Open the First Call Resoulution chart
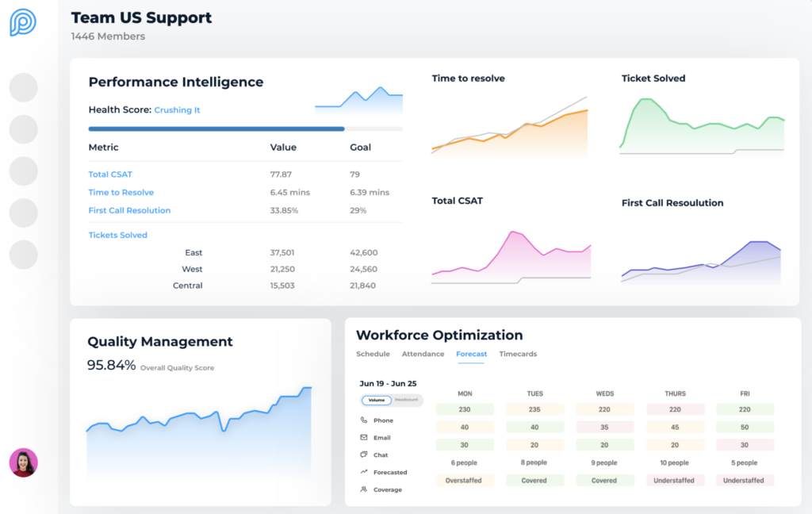Viewport: 812px width, 514px height. pos(701,262)
